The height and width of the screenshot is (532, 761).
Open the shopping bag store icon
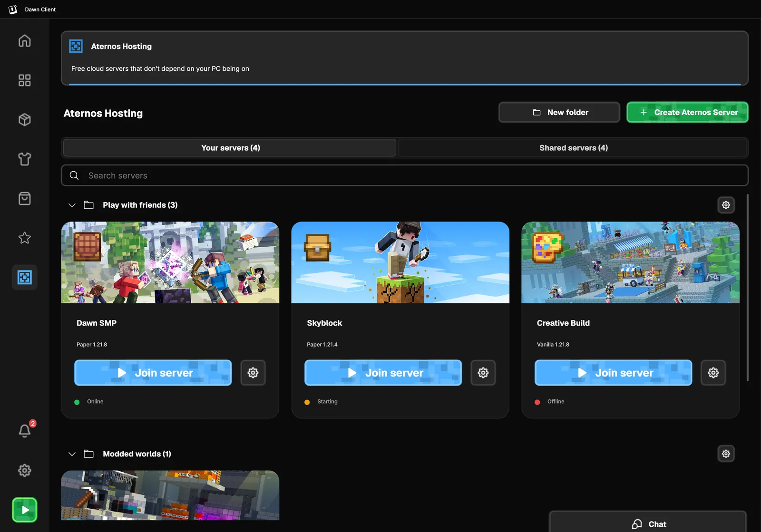pyautogui.click(x=24, y=198)
